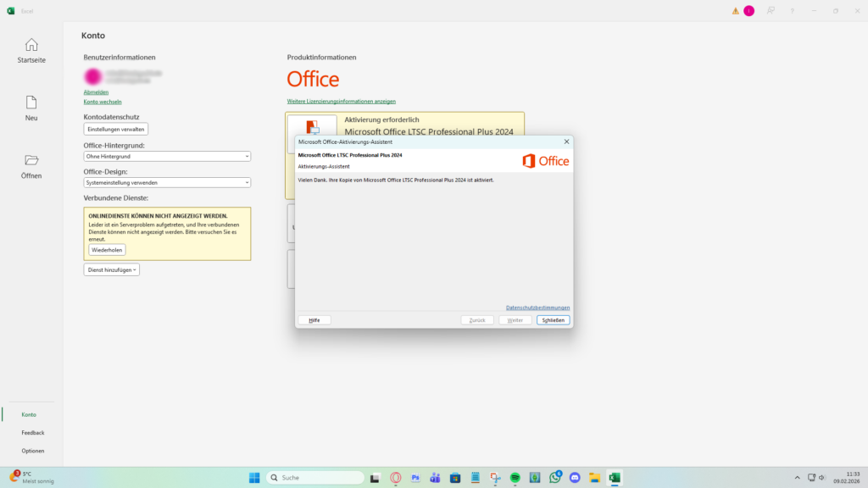Open Spotify from the taskbar

515,478
